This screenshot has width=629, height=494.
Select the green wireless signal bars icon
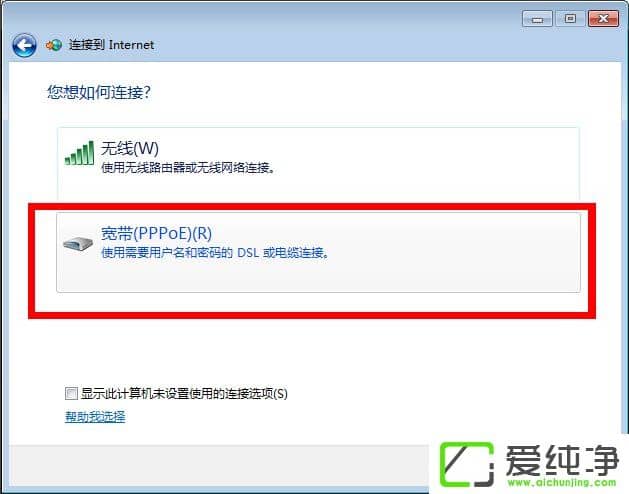pyautogui.click(x=79, y=153)
